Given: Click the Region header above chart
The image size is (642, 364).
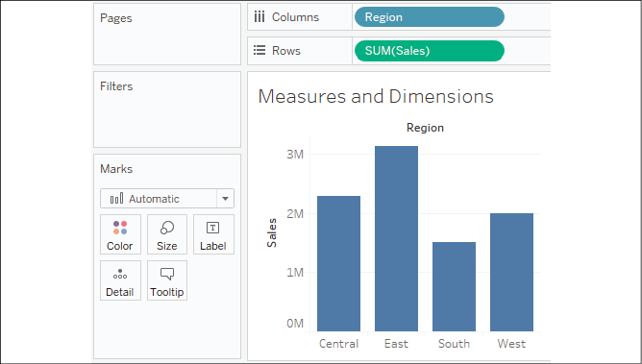Looking at the screenshot, I should (x=425, y=128).
